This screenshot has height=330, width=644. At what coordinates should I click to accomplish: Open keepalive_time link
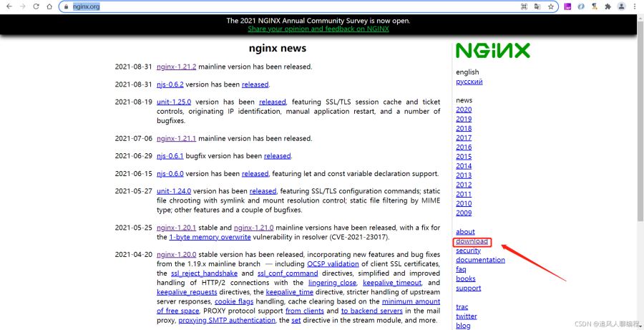pos(290,292)
